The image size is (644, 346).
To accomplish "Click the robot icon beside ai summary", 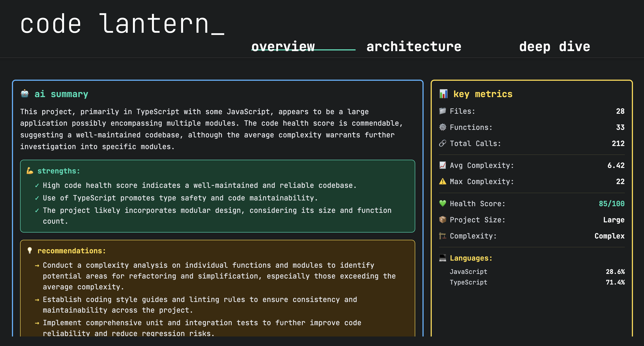I will tap(25, 94).
